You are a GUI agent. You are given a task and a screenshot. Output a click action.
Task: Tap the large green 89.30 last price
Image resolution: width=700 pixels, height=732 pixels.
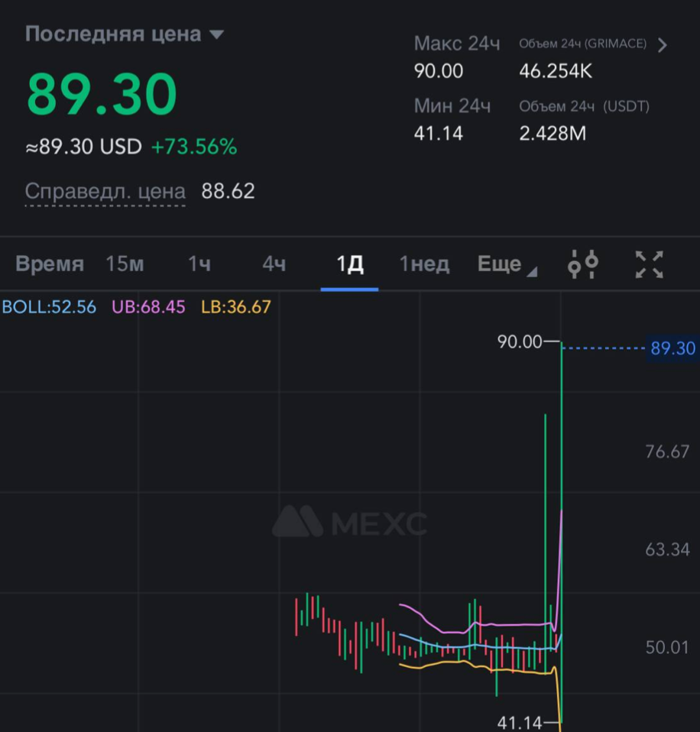(x=102, y=95)
